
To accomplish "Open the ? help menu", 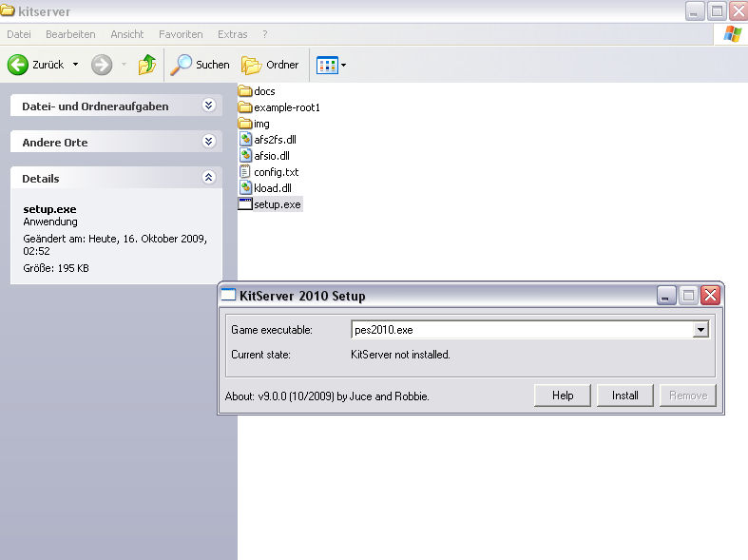I will 265,34.
